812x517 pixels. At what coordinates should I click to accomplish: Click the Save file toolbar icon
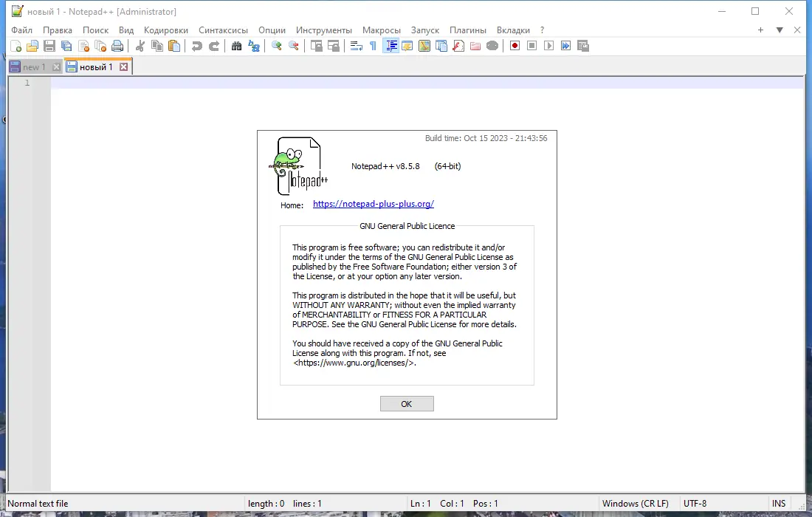[49, 46]
